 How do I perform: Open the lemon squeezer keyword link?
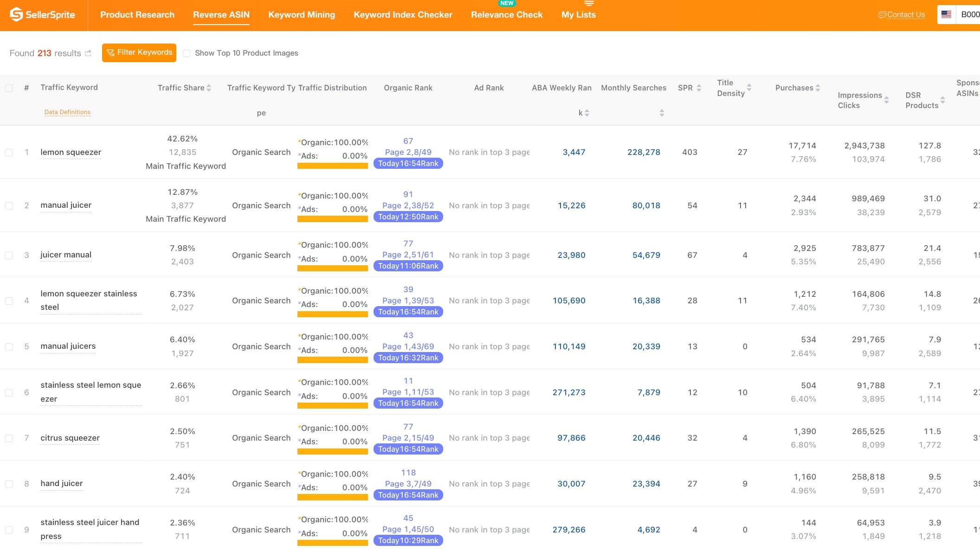pos(71,152)
